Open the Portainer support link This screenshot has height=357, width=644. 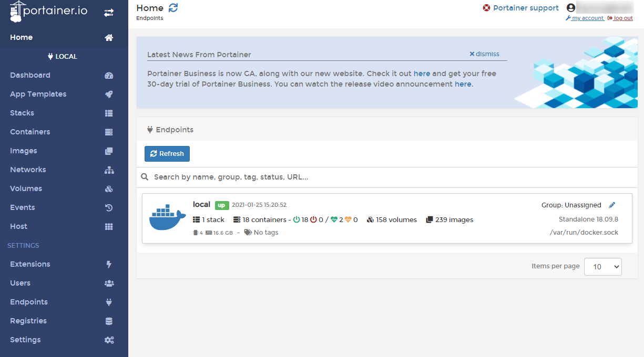[x=520, y=8]
